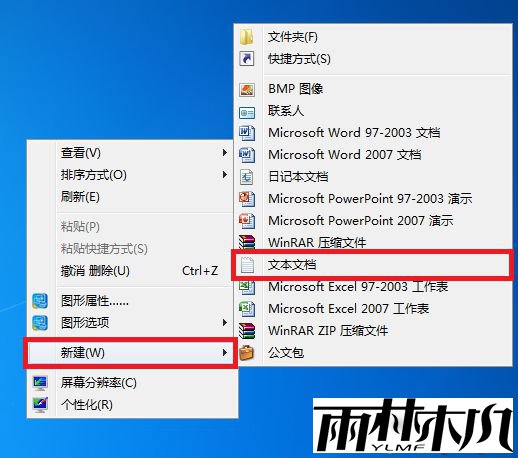Select Microsoft Word 97-2003 文档
This screenshot has width=518, height=458.
pyautogui.click(x=373, y=133)
